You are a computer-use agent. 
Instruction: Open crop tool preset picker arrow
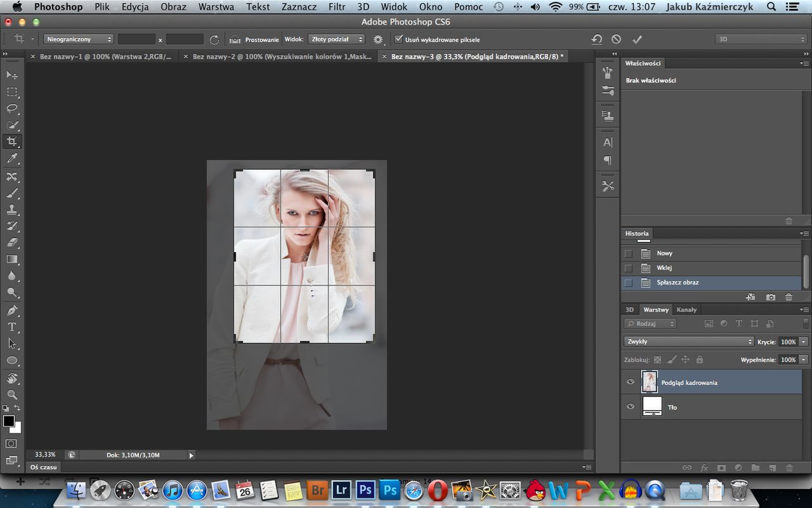[x=32, y=39]
